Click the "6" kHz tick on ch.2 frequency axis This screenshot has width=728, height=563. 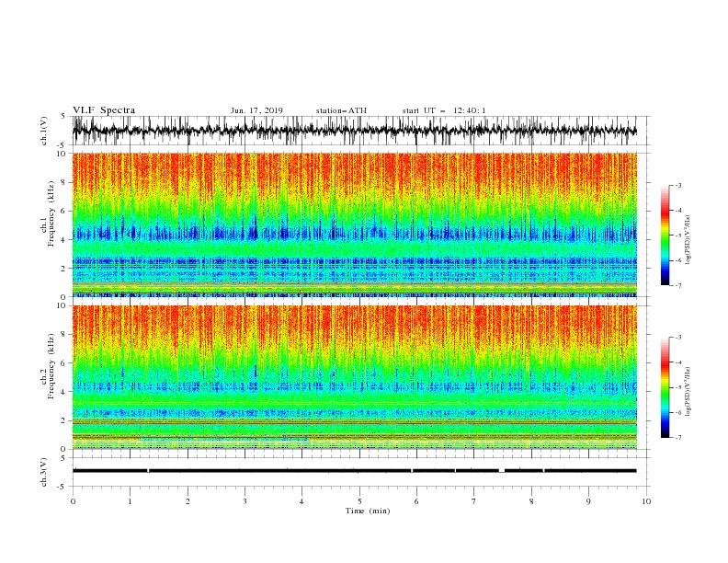tap(65, 363)
